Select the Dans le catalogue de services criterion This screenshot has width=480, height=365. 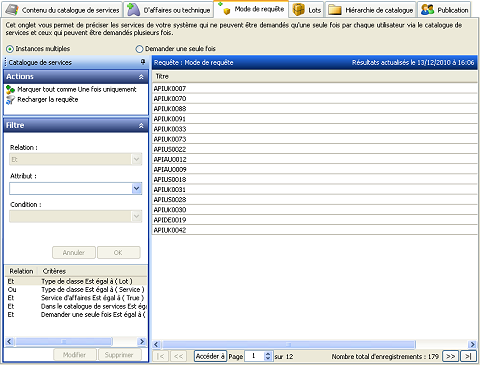(x=76, y=306)
